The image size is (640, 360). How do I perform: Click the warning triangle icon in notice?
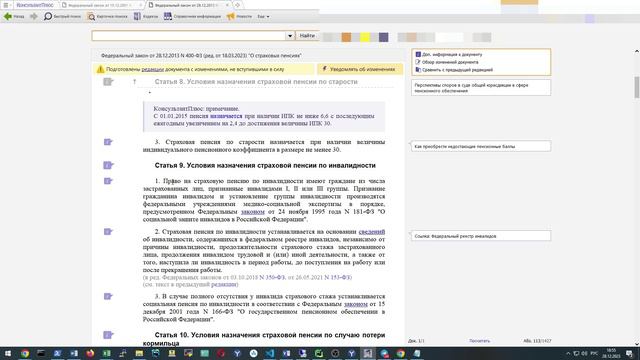[100, 69]
